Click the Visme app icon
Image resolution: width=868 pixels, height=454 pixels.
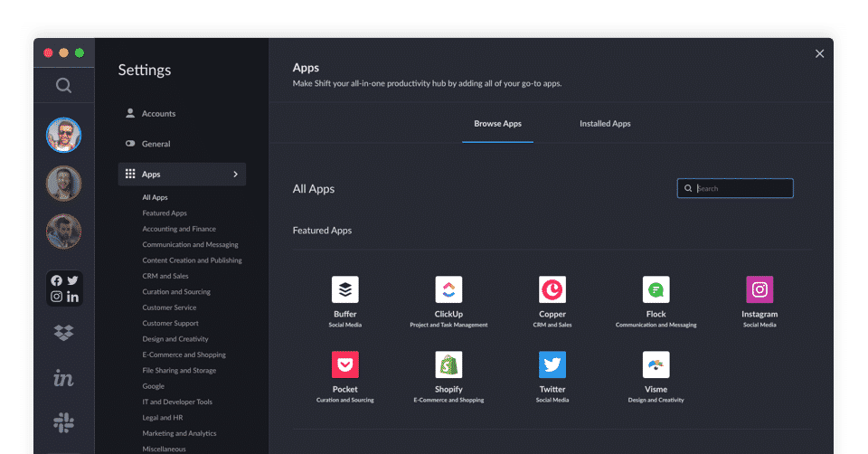(656, 364)
